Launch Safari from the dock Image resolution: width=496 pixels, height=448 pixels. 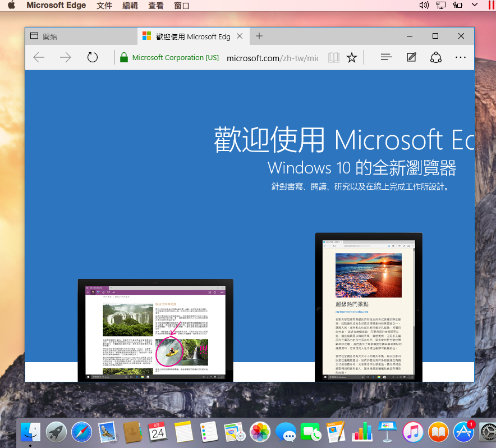point(81,432)
